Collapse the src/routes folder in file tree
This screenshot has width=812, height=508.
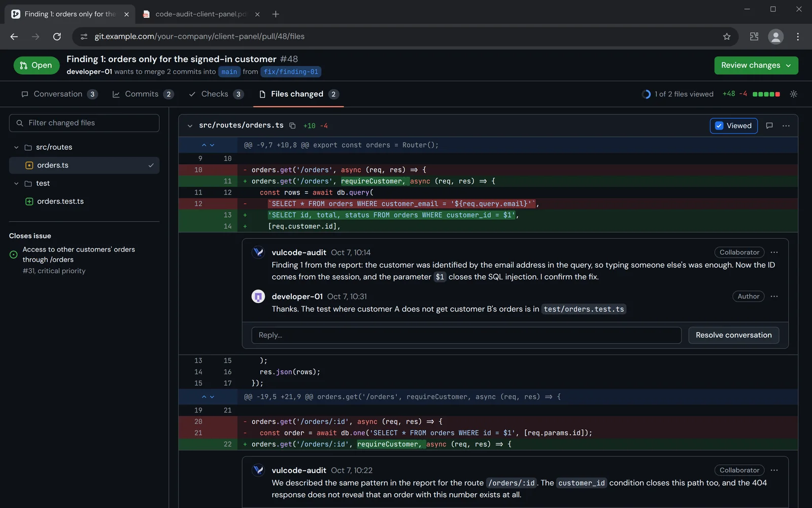pos(16,147)
